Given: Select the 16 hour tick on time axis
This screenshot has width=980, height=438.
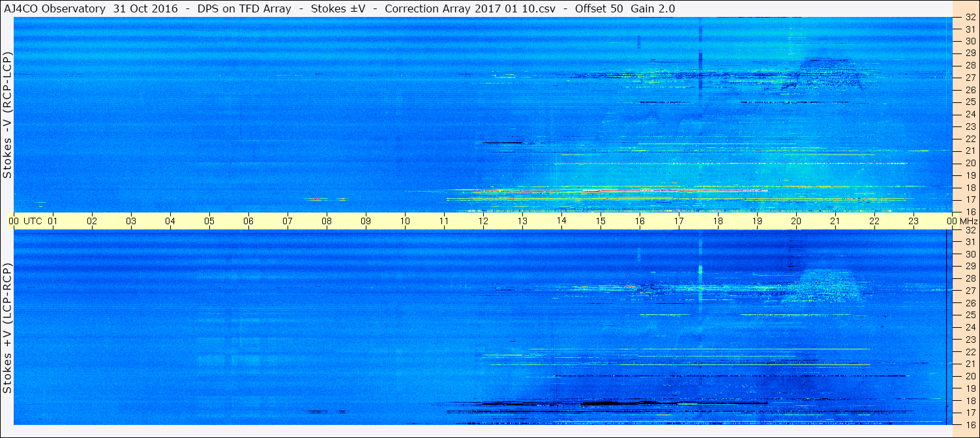Looking at the screenshot, I should pos(640,221).
